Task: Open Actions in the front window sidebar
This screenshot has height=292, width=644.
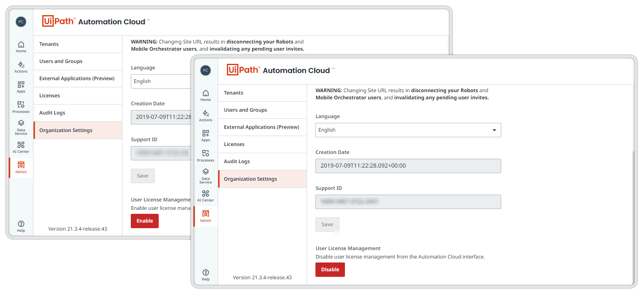Action: coord(205,116)
